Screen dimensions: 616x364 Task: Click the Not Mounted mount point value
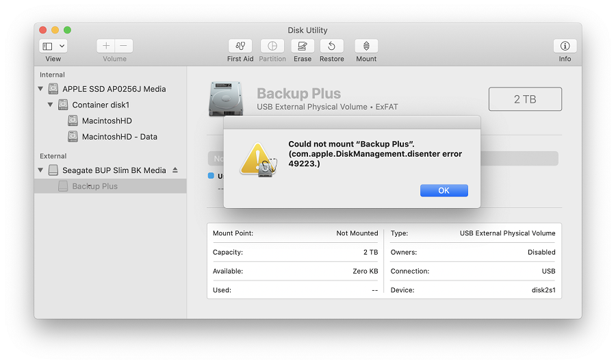[x=357, y=233]
